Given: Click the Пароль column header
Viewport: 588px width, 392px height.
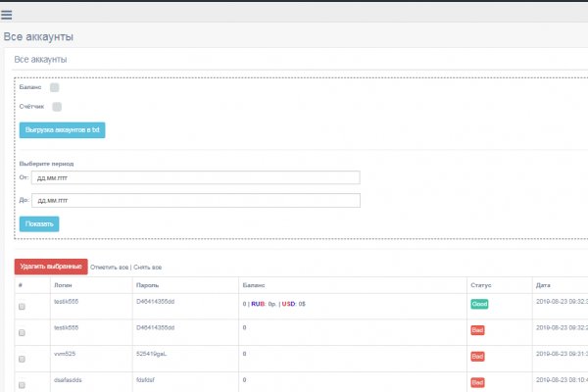Looking at the screenshot, I should (148, 284).
